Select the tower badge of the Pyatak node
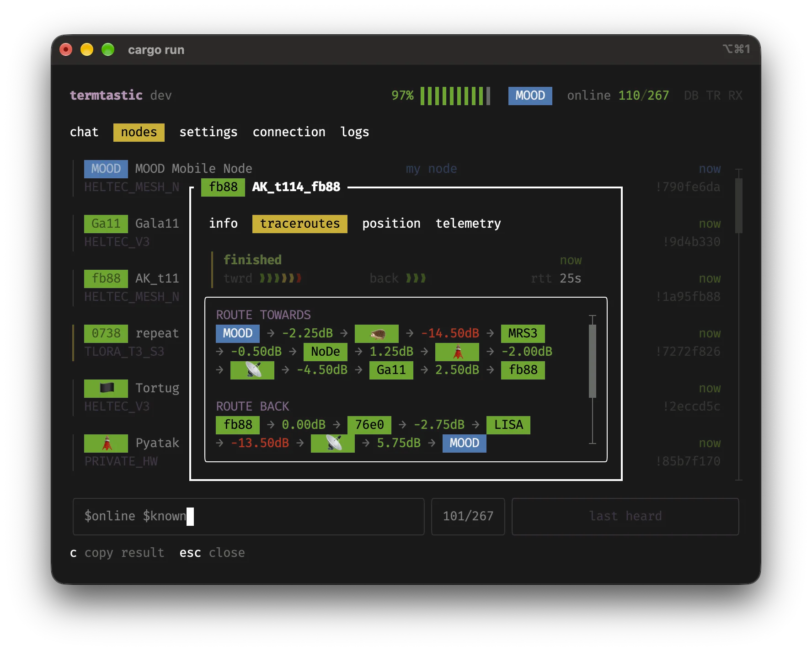 pyautogui.click(x=106, y=443)
